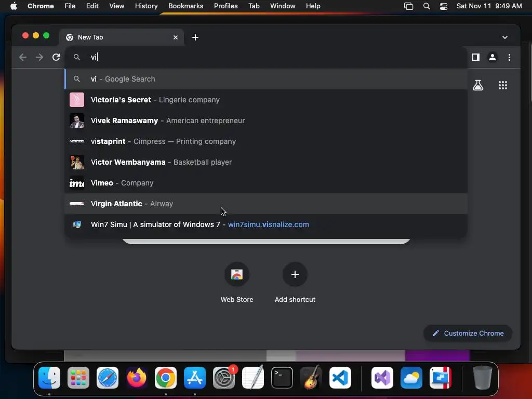Open Control Center in menu bar
Image resolution: width=532 pixels, height=399 pixels.
click(444, 6)
